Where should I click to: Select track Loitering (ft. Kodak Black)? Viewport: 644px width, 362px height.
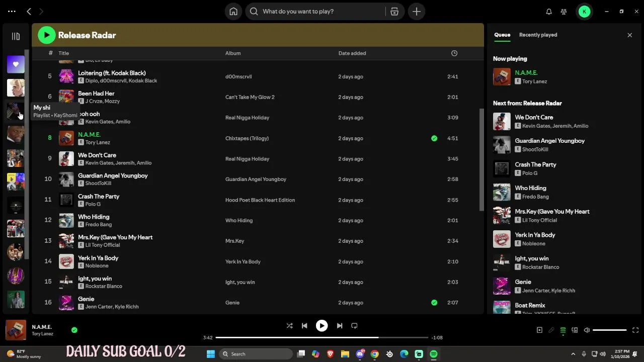[x=112, y=73]
